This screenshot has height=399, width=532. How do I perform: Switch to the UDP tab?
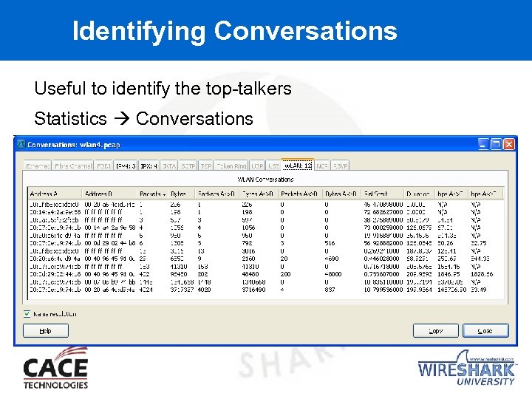click(x=257, y=166)
